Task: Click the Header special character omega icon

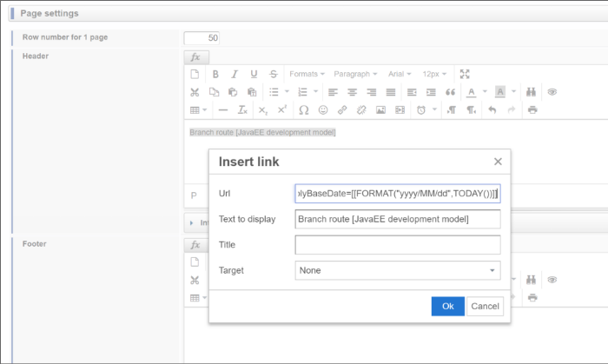Action: click(x=303, y=110)
